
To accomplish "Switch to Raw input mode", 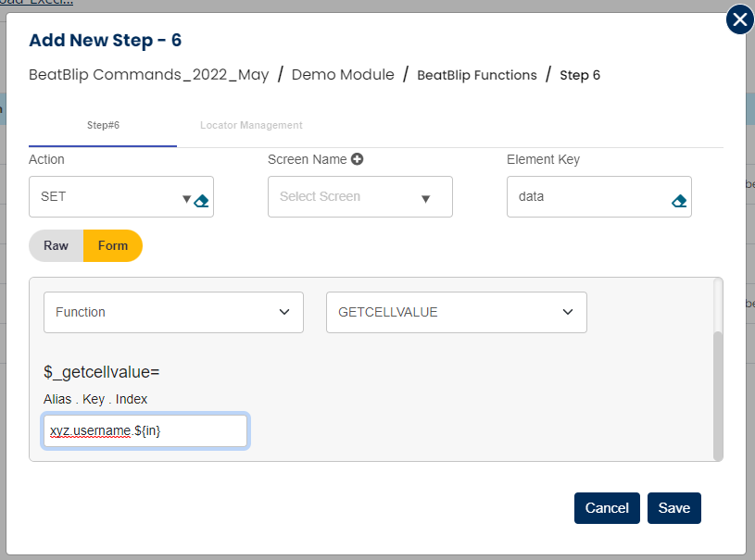I will (x=57, y=246).
